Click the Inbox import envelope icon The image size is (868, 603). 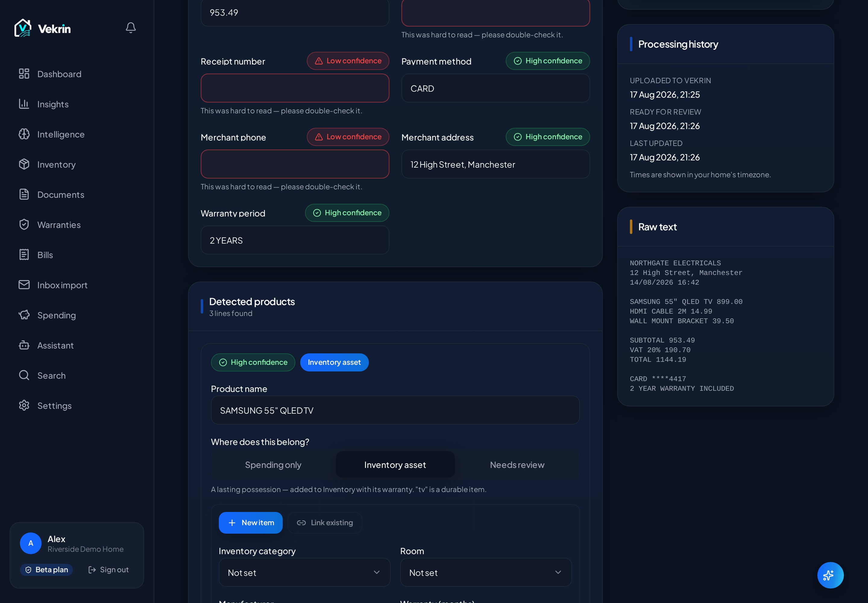pos(24,285)
